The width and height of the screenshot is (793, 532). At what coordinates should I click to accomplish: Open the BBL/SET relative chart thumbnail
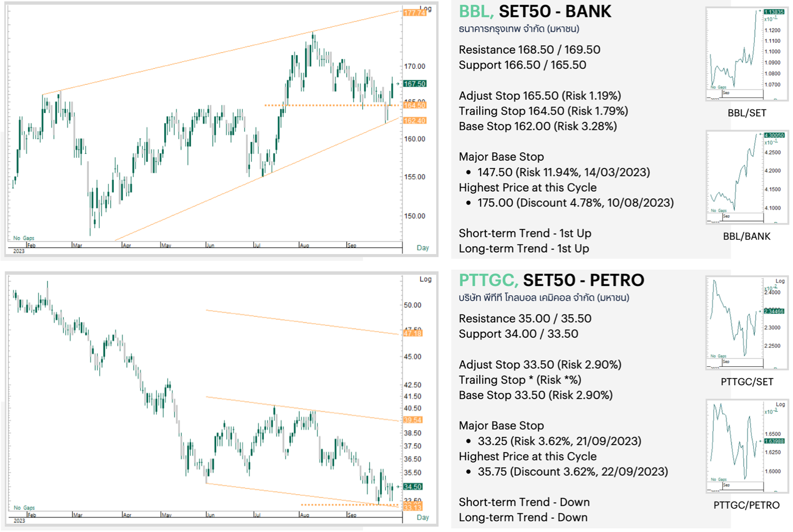coord(746,54)
